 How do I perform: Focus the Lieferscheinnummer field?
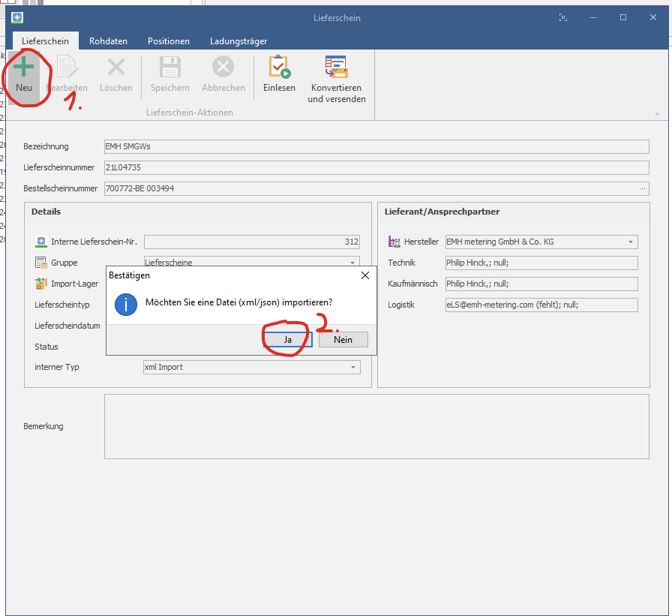[x=376, y=167]
